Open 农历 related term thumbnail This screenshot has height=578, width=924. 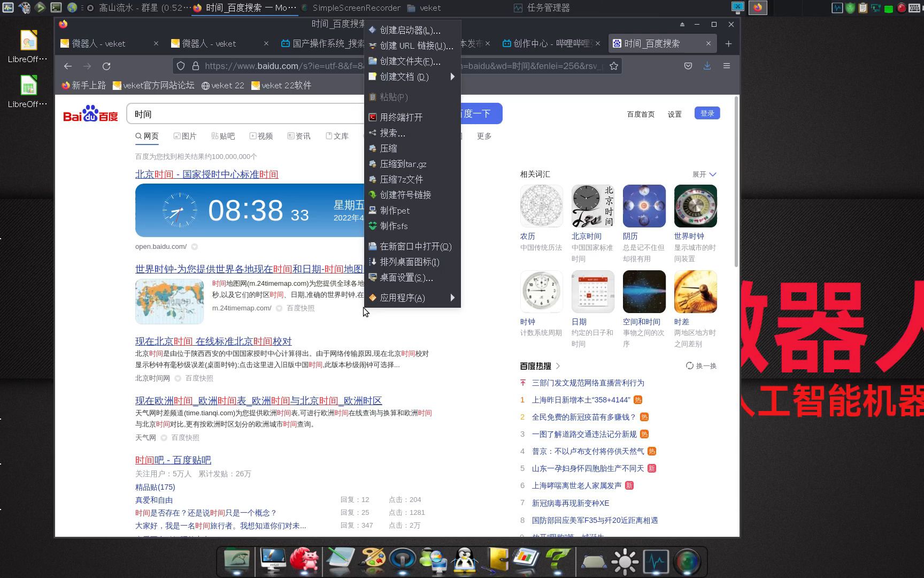pos(541,206)
